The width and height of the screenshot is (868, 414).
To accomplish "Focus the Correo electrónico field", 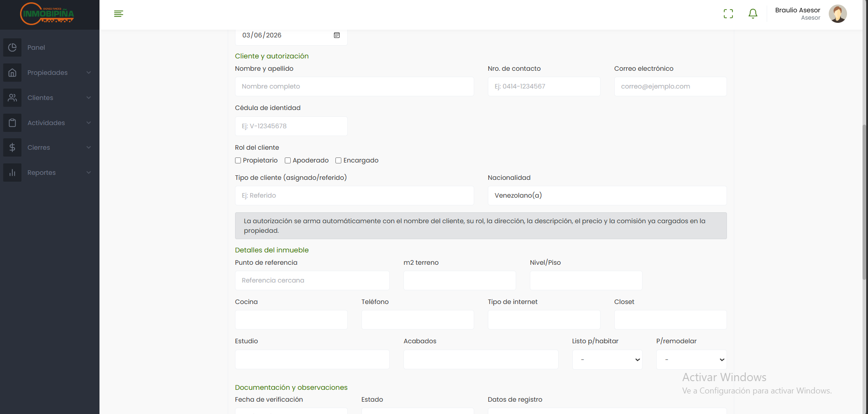I will [670, 86].
